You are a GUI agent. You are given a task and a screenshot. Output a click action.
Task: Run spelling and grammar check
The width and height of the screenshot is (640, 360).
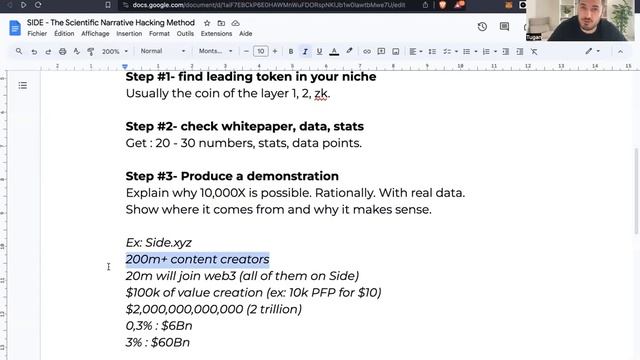click(76, 51)
